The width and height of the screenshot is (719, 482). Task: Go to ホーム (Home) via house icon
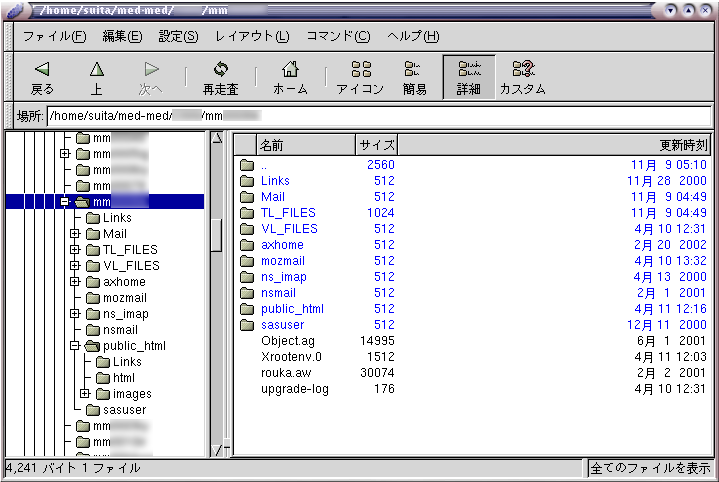(x=290, y=69)
